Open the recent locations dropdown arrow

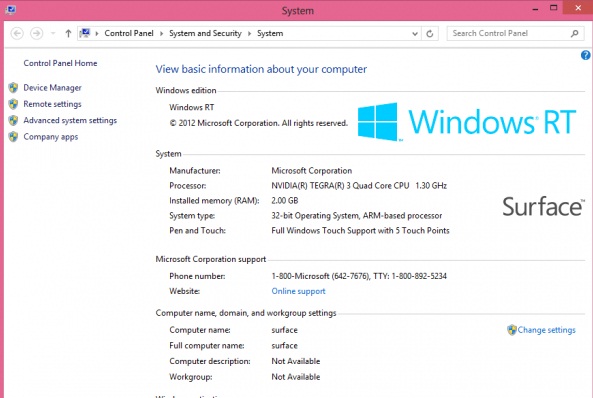click(x=53, y=34)
